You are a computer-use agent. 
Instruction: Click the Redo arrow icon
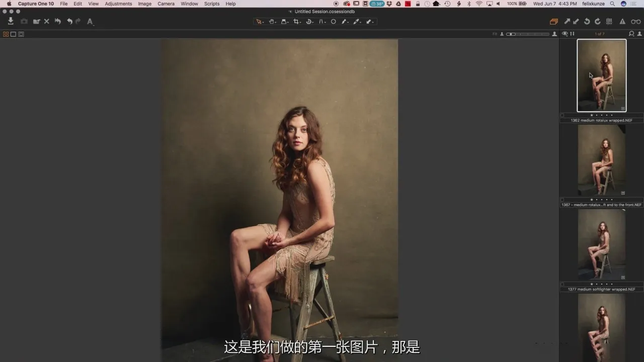pos(78,22)
